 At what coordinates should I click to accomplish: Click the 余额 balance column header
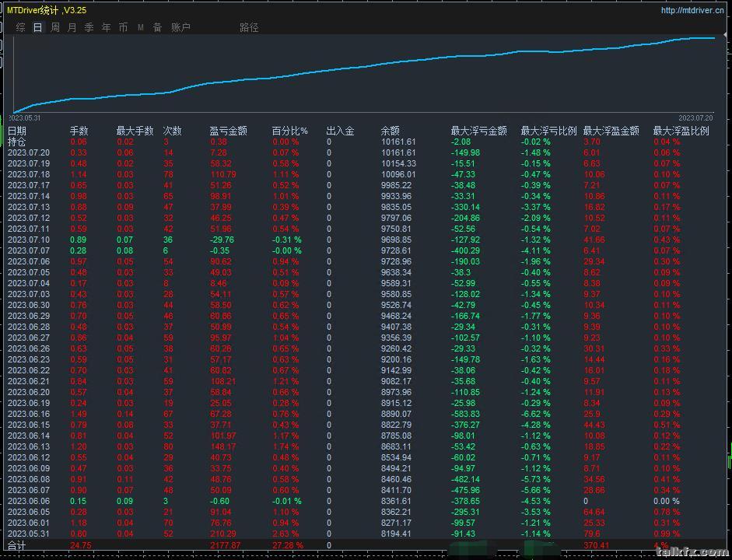[x=390, y=131]
